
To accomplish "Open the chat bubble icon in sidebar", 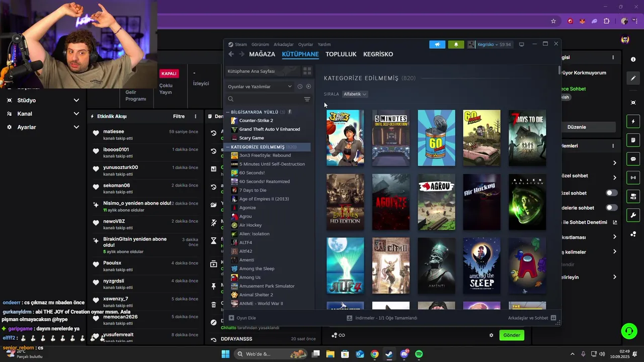I will point(633,159).
